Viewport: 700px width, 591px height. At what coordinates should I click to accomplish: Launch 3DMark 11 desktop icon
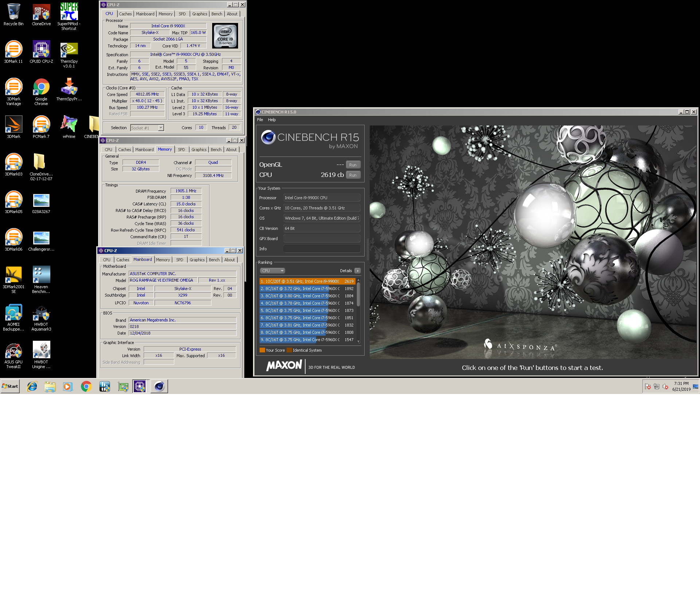(13, 52)
